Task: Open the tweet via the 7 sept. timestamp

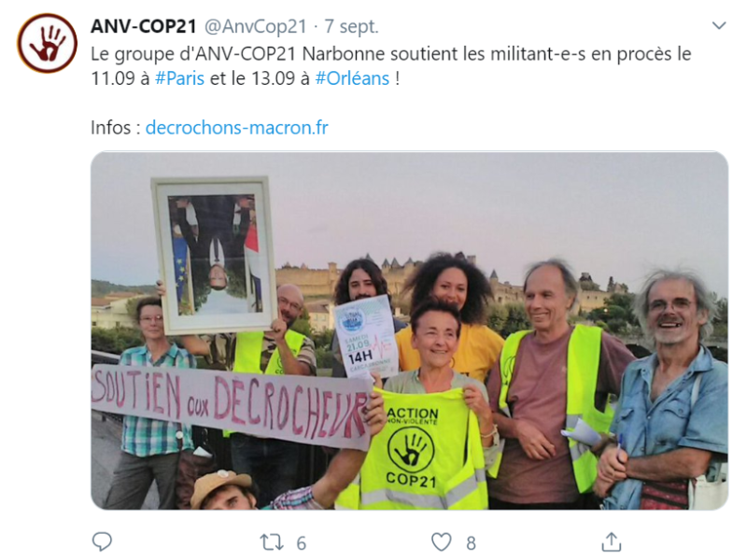Action: pos(352,27)
